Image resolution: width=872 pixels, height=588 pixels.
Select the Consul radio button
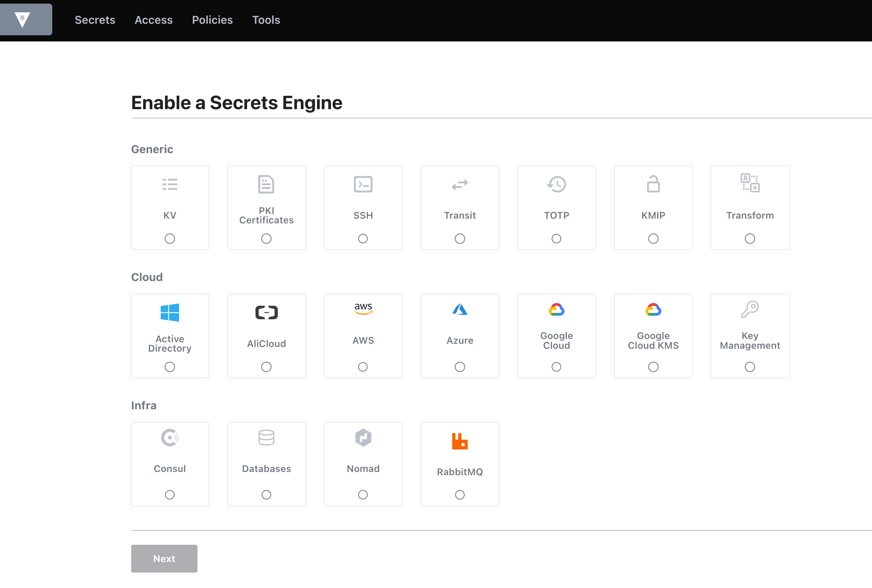pos(169,495)
